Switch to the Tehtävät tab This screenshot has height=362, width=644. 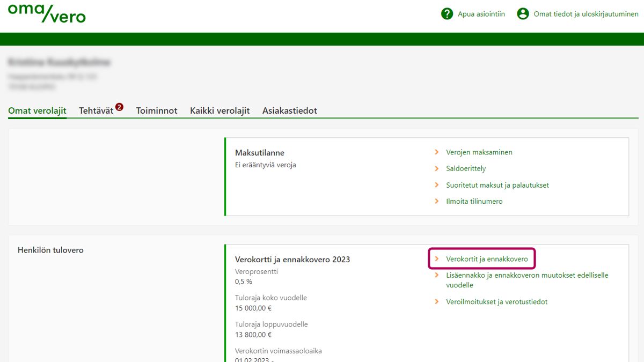96,110
